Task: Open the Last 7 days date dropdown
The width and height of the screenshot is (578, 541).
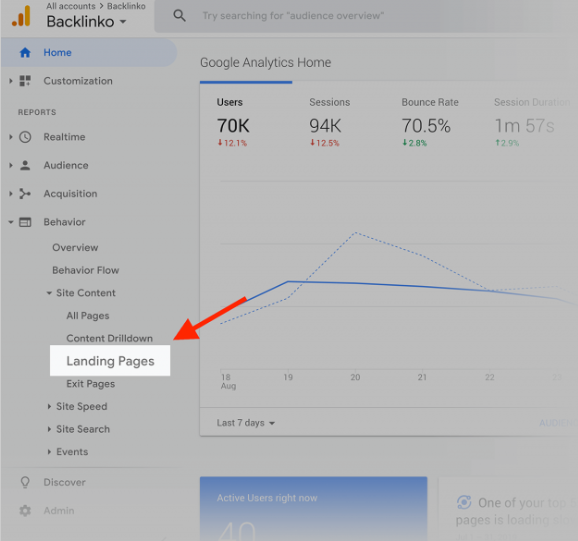Action: coord(246,423)
